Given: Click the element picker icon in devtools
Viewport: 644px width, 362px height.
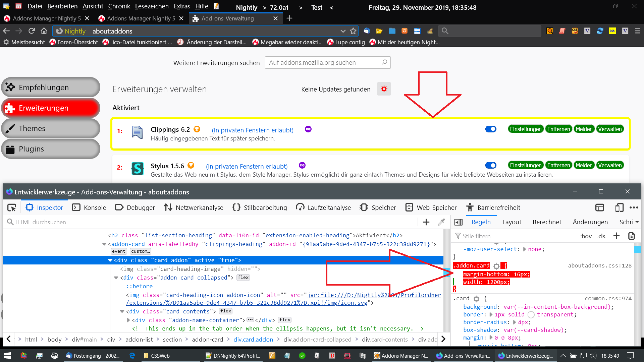Looking at the screenshot, I should (x=12, y=208).
